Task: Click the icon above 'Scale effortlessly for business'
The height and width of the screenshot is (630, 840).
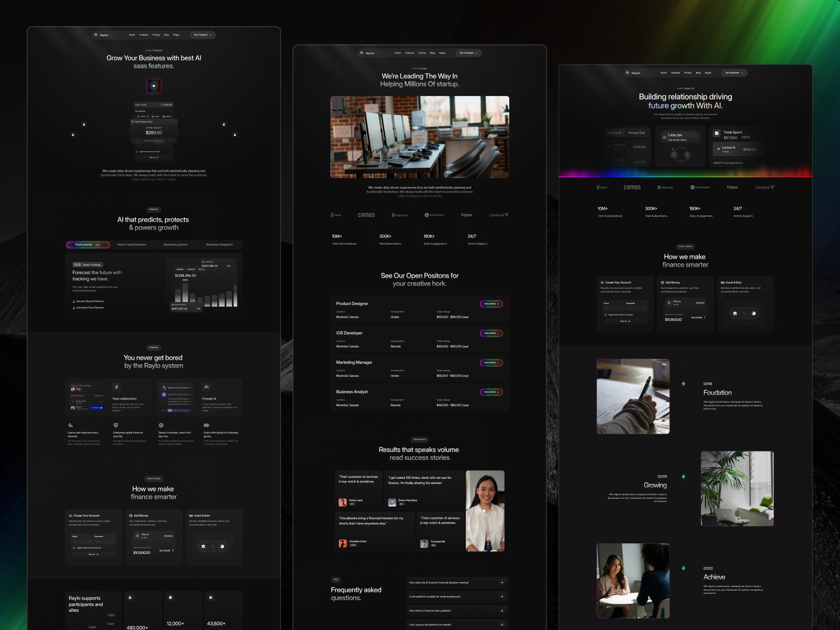Action: click(x=206, y=425)
